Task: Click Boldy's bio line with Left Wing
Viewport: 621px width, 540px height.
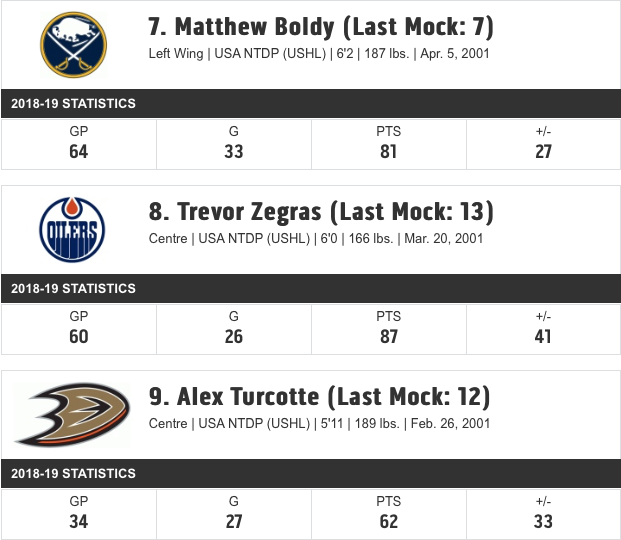Action: tap(319, 53)
